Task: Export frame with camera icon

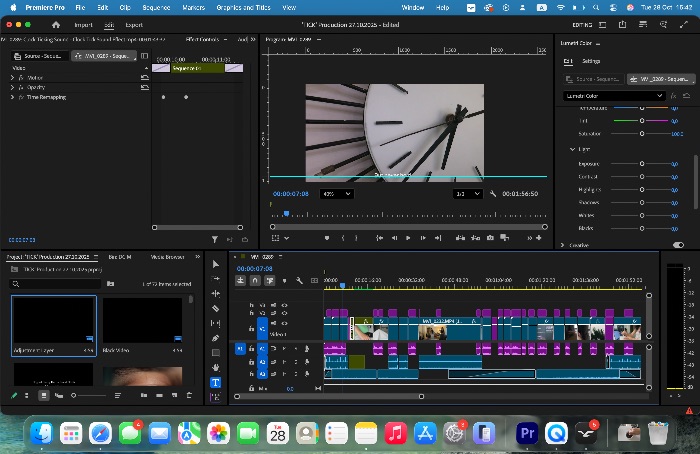Action: click(490, 238)
